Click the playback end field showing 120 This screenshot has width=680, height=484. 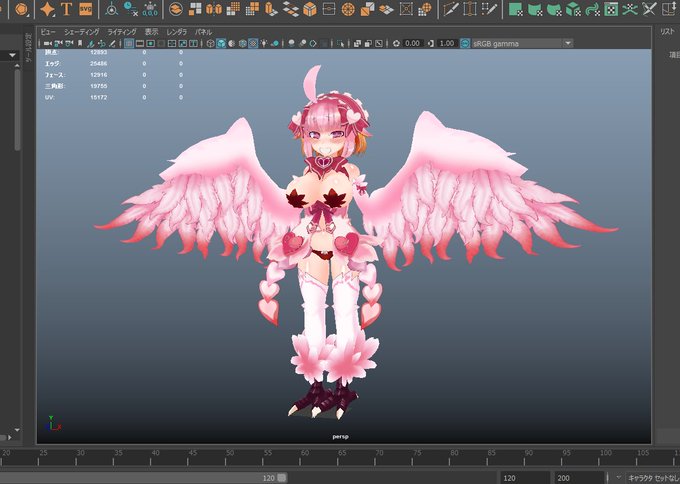coord(524,478)
